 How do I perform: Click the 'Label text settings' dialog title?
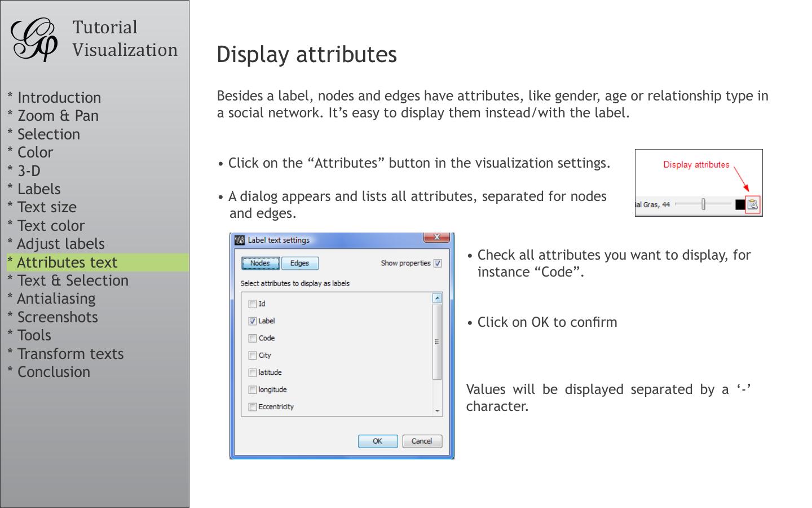coord(279,240)
